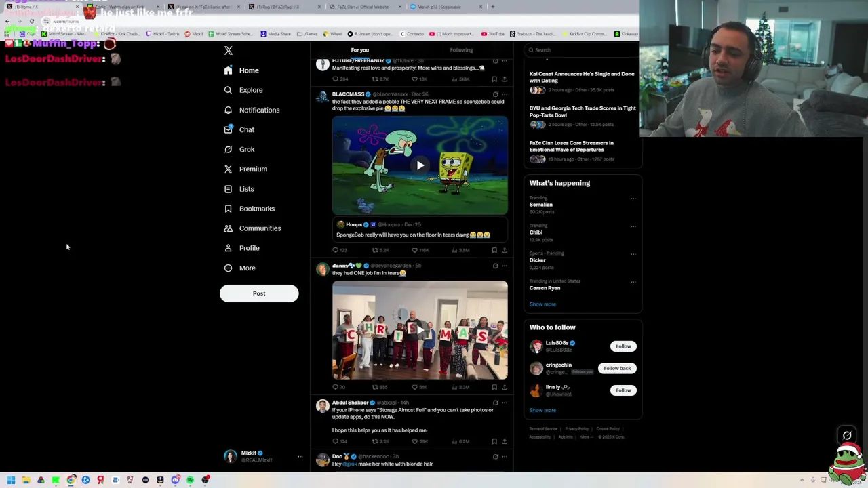Screen dimensions: 868x488
Task: Switch to the Following tab
Action: point(461,50)
